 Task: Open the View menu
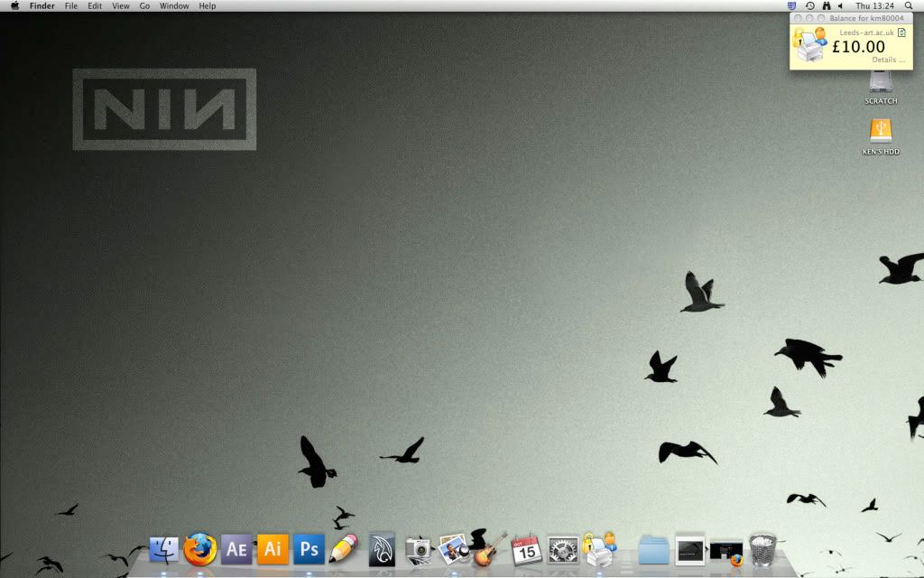[121, 6]
